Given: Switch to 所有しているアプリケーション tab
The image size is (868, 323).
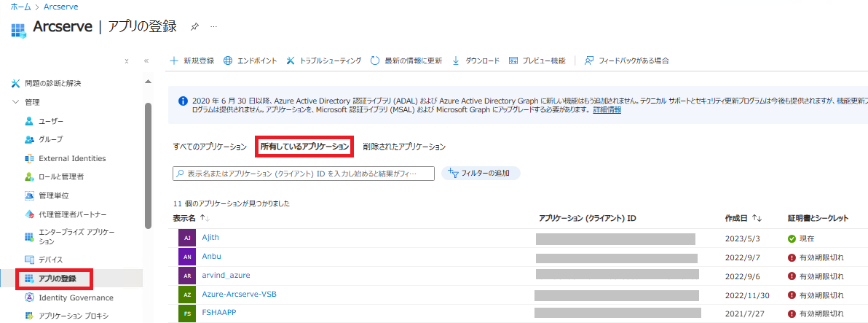Looking at the screenshot, I should click(304, 147).
